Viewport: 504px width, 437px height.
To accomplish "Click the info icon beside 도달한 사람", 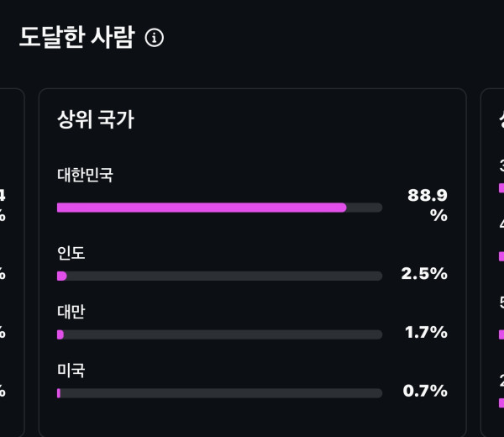I will (x=155, y=38).
